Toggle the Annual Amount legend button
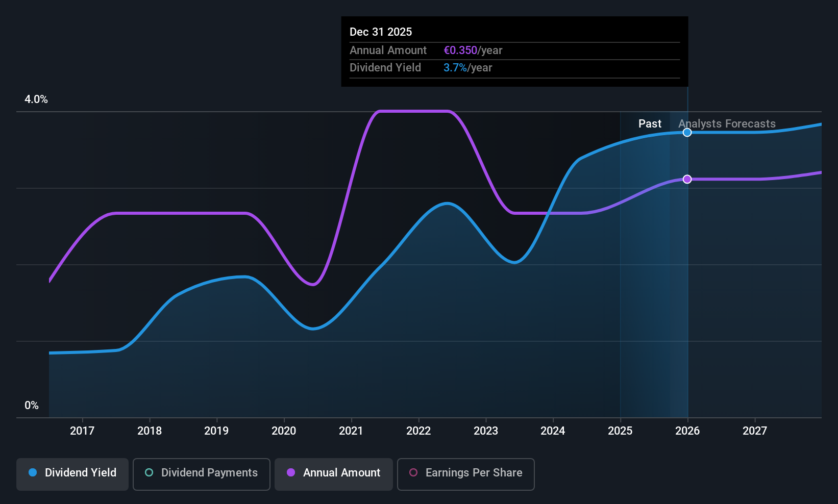 coord(334,474)
